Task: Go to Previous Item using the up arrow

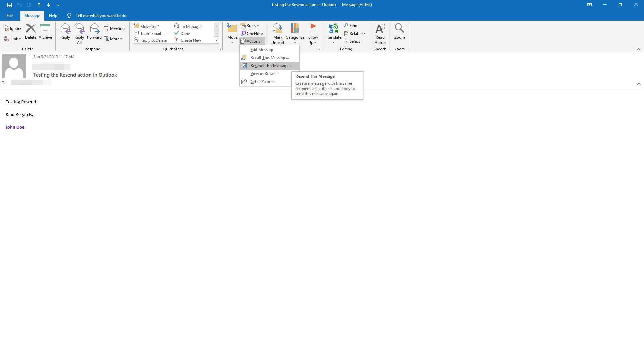Action: (39, 5)
